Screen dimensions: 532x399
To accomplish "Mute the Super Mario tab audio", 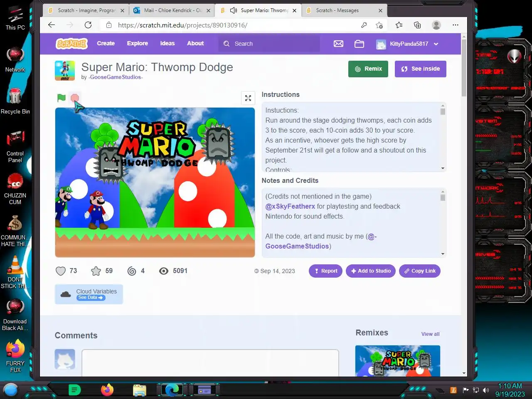I will [x=234, y=10].
